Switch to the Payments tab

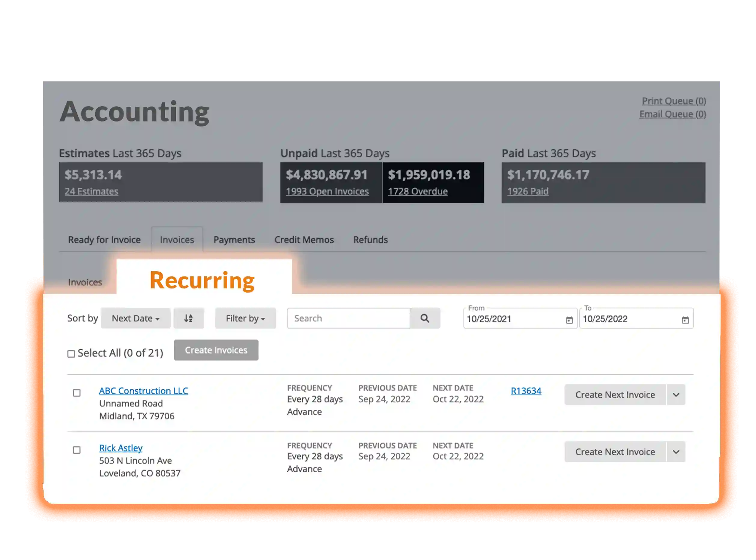pyautogui.click(x=234, y=240)
